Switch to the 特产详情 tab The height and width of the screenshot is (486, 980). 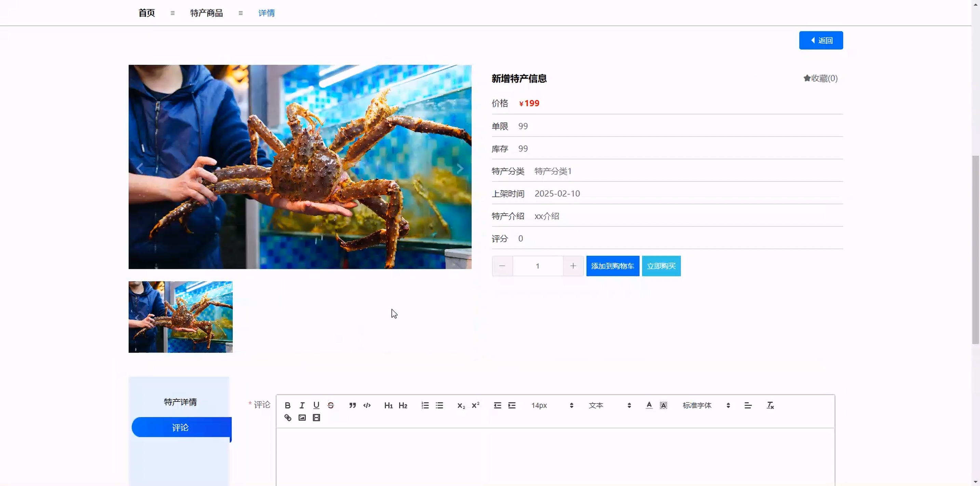pos(180,402)
